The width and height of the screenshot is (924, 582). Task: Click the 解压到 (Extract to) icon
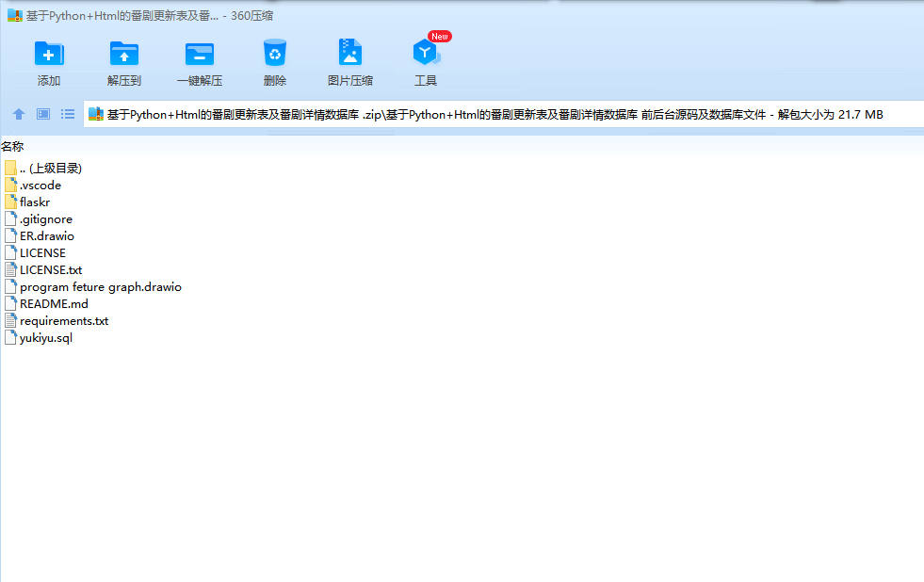click(x=123, y=54)
